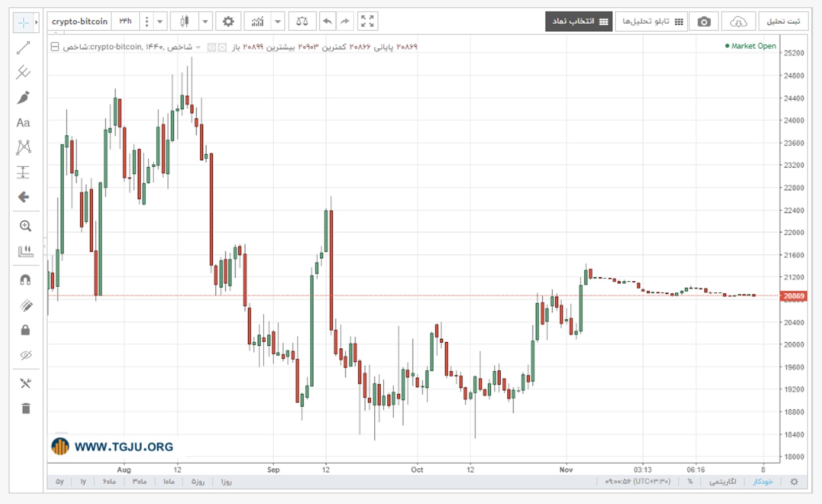Open the show object tree tools icon
Screen dimensions: 822x504
pyautogui.click(x=25, y=384)
